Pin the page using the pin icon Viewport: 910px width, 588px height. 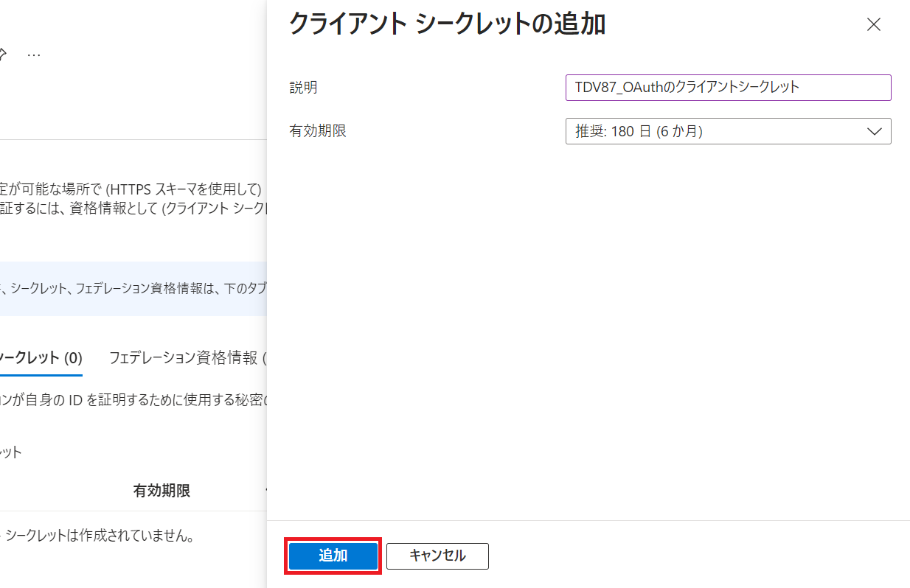point(2,55)
